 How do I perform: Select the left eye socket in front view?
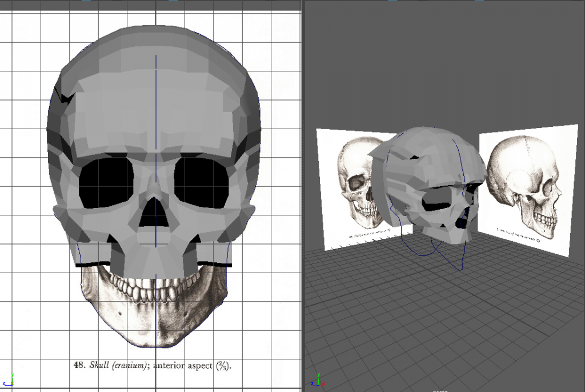coord(106,182)
